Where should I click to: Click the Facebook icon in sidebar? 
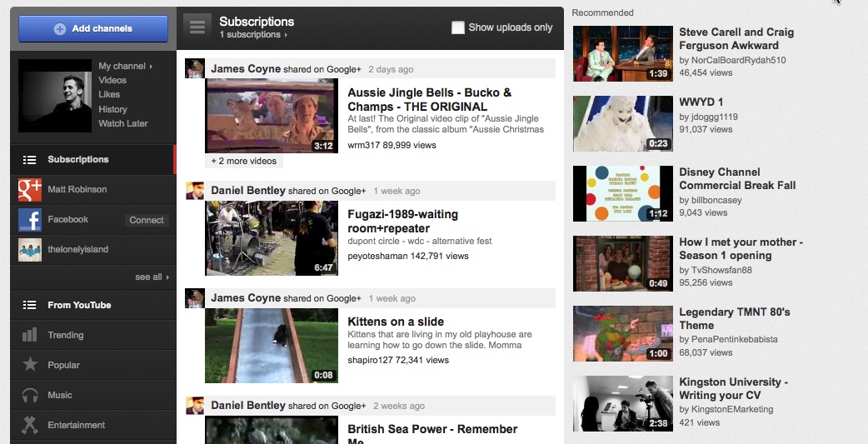point(30,220)
